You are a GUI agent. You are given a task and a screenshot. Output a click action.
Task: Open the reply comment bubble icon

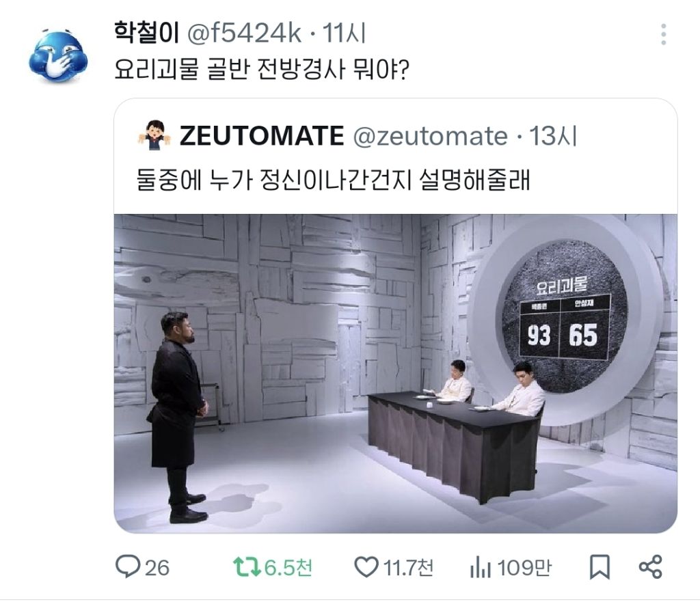tap(127, 566)
